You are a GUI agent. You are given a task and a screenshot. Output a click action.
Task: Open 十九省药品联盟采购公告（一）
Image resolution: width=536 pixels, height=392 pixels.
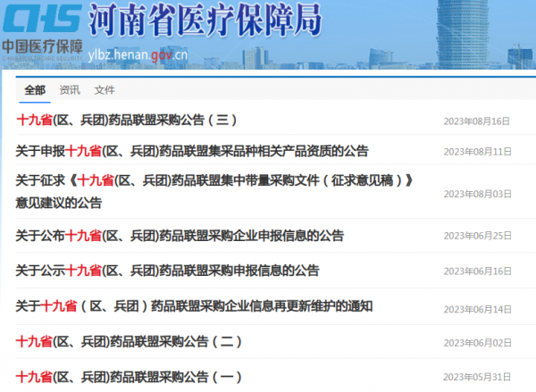click(x=129, y=376)
